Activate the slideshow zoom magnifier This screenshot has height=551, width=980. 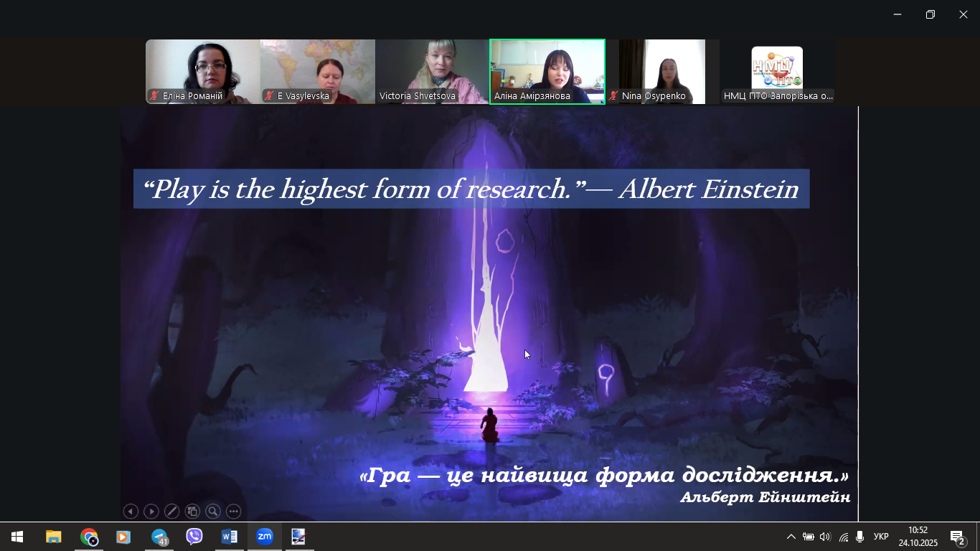click(x=213, y=512)
